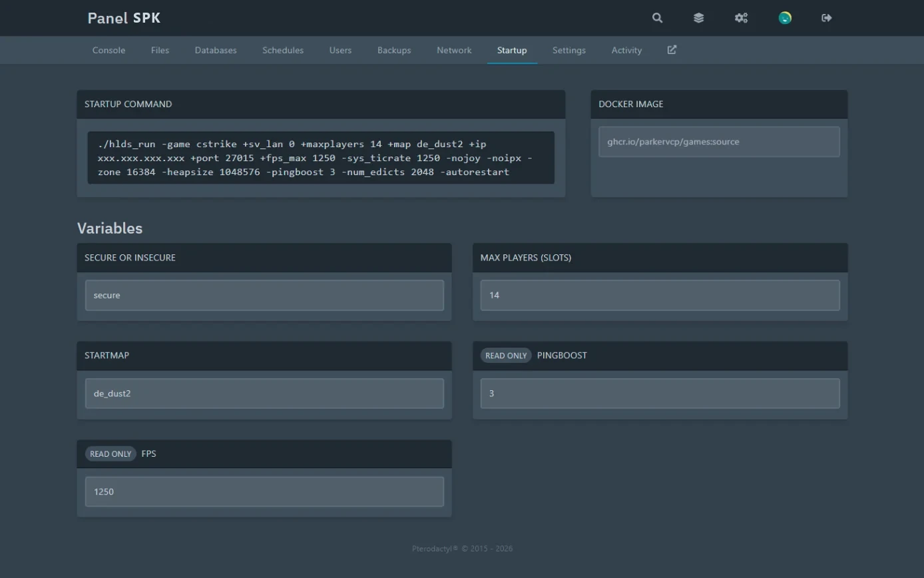Screen dimensions: 924x578
Task: Click the FPS Read Only badge
Action: (111, 454)
